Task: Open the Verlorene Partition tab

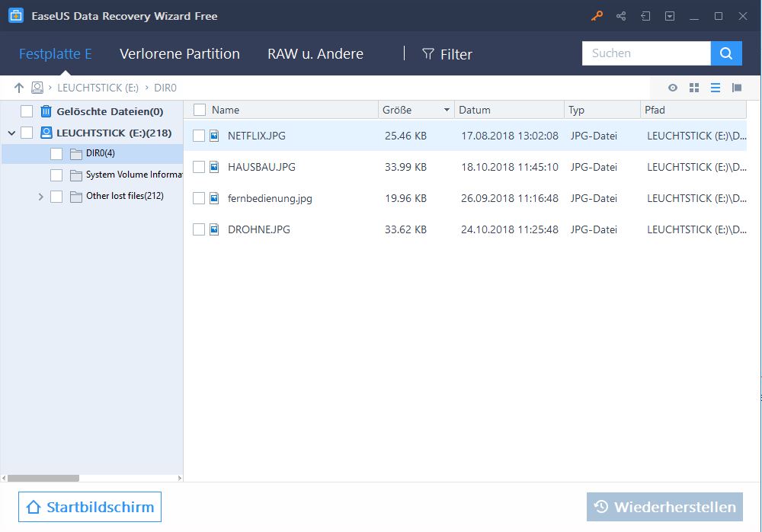Action: pos(180,53)
